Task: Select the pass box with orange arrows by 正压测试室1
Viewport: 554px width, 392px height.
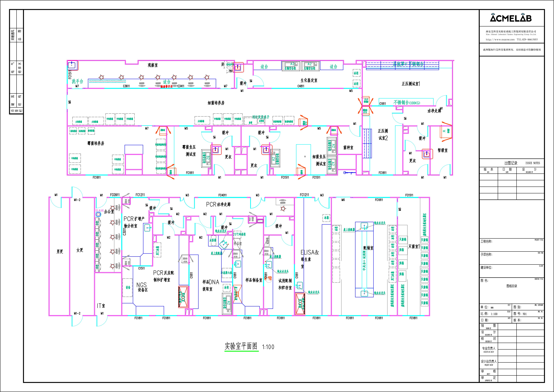Action: tap(366, 101)
